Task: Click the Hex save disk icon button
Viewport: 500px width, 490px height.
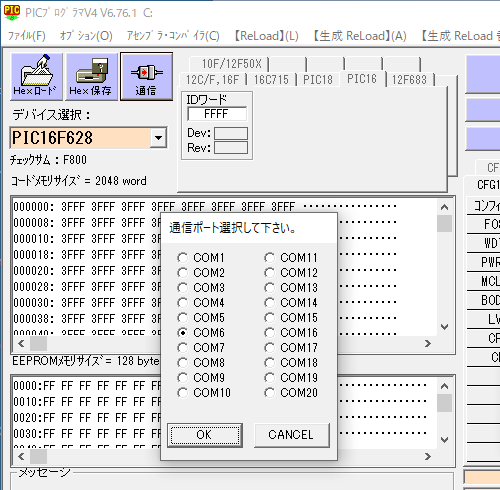Action: tap(92, 76)
